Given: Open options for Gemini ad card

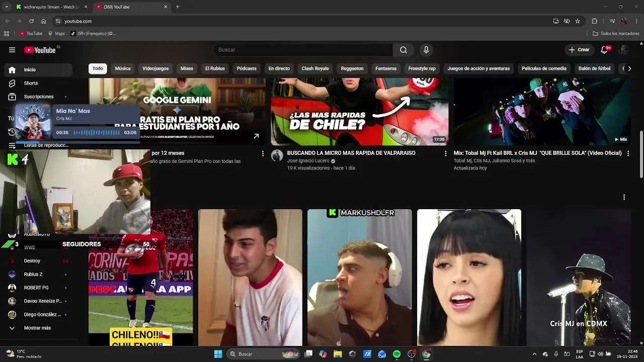Looking at the screenshot, I should click(x=263, y=153).
